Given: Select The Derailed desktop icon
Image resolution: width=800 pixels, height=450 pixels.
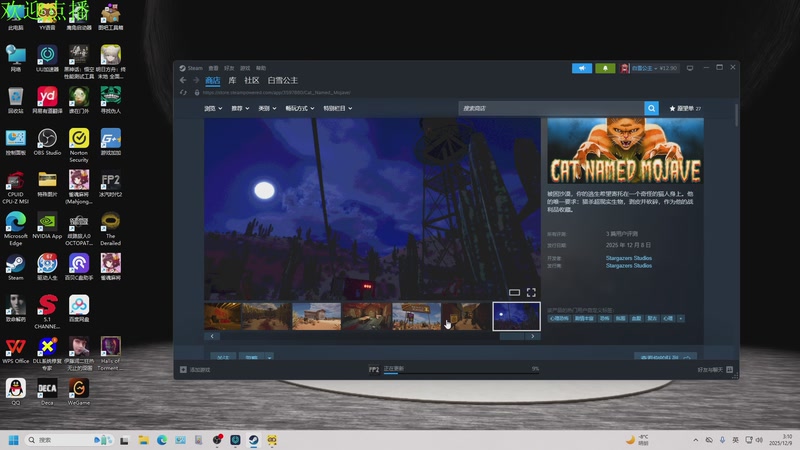Looking at the screenshot, I should (x=110, y=229).
